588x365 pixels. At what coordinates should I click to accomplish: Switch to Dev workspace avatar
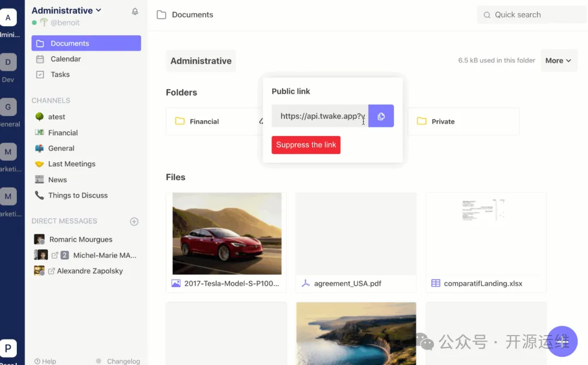click(8, 62)
